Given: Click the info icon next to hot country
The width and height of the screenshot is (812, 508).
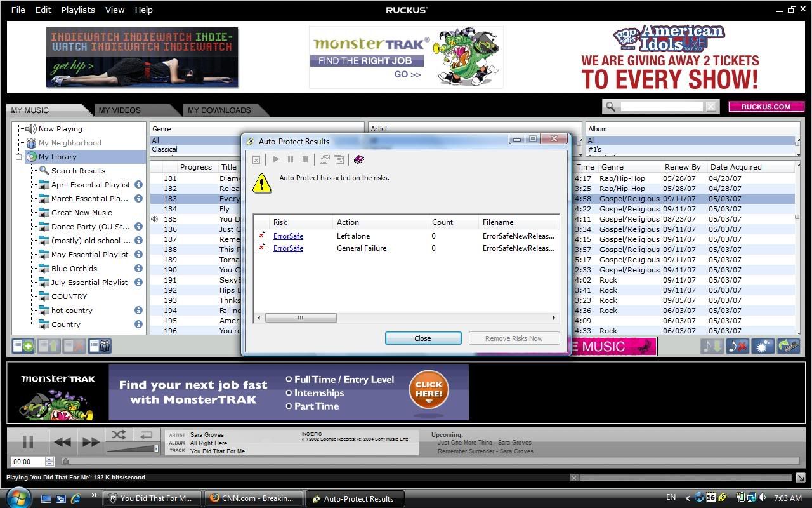Looking at the screenshot, I should click(138, 311).
